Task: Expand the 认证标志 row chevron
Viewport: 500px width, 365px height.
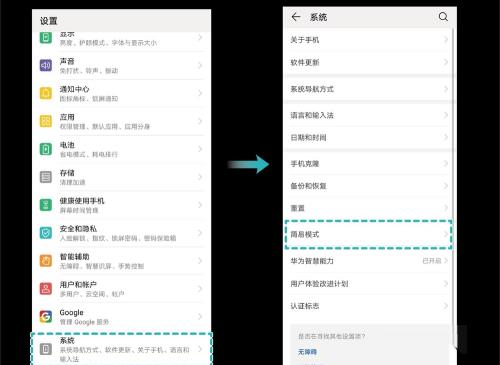Action: 446,306
